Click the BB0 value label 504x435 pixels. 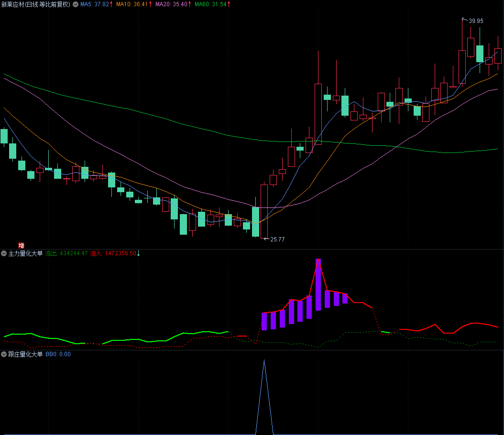[x=58, y=354]
